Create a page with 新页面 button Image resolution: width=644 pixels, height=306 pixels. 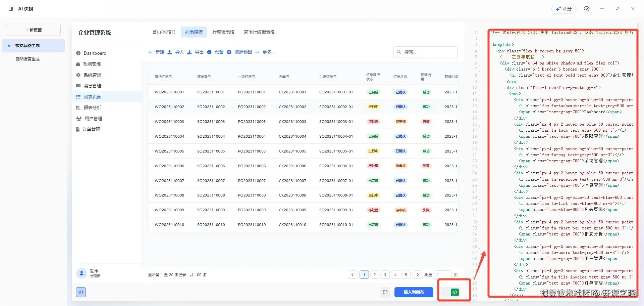tap(34, 30)
